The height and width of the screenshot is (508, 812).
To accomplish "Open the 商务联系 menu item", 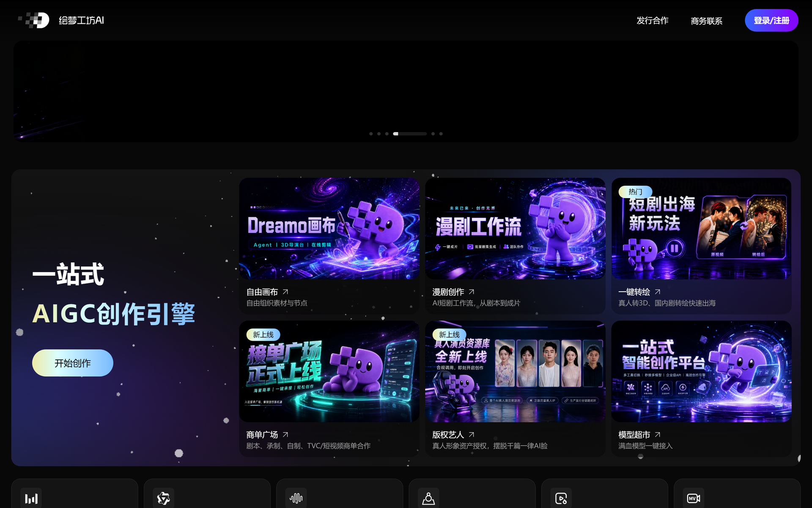I will 706,21.
